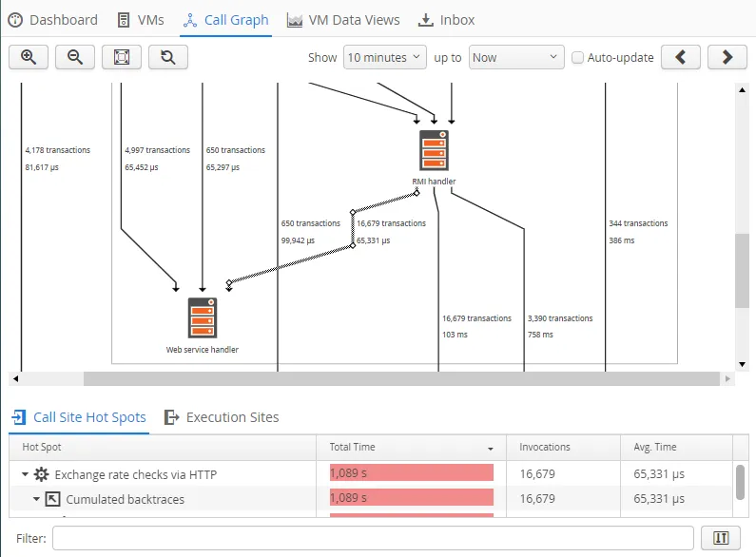Image resolution: width=756 pixels, height=557 pixels.
Task: Click the fit graph to view button
Action: click(x=122, y=57)
